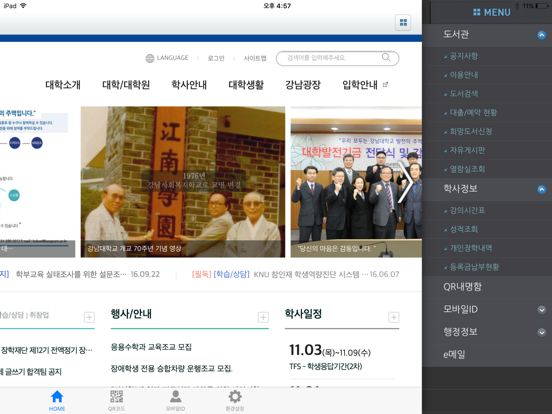Viewport: 552px width, 414px height.
Task: Open 대학/대학원 navigation menu
Action: (126, 85)
